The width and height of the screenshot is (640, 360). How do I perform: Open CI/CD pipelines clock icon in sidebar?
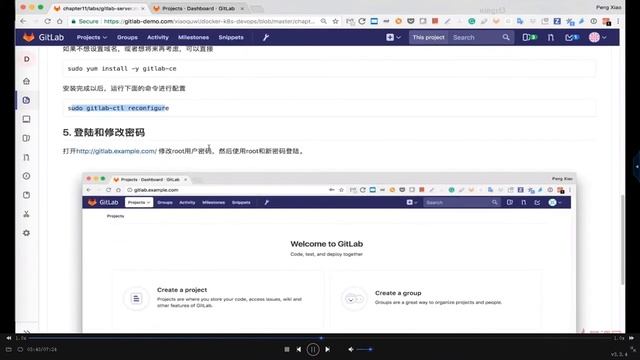tap(27, 176)
